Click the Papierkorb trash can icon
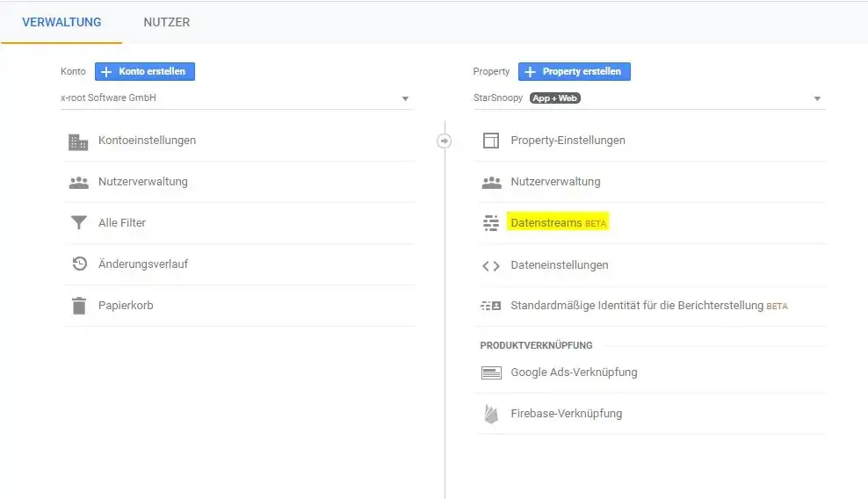Image resolution: width=868 pixels, height=499 pixels. [x=79, y=305]
